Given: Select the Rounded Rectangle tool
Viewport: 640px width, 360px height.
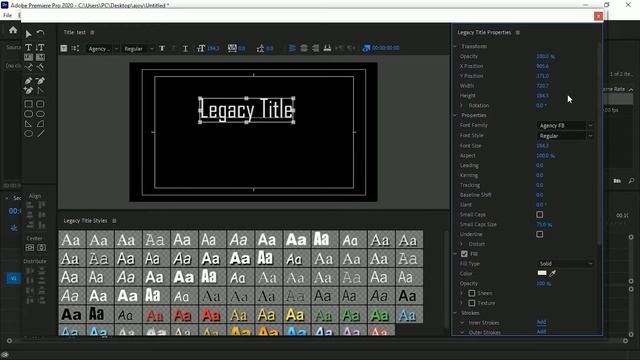Looking at the screenshot, I should pyautogui.click(x=40, y=114).
